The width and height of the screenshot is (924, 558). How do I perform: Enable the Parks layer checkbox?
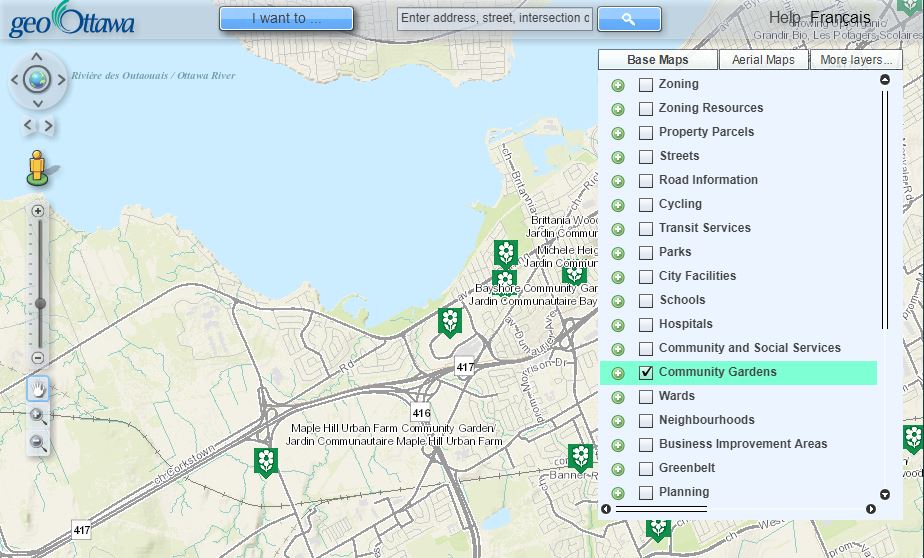tap(646, 253)
